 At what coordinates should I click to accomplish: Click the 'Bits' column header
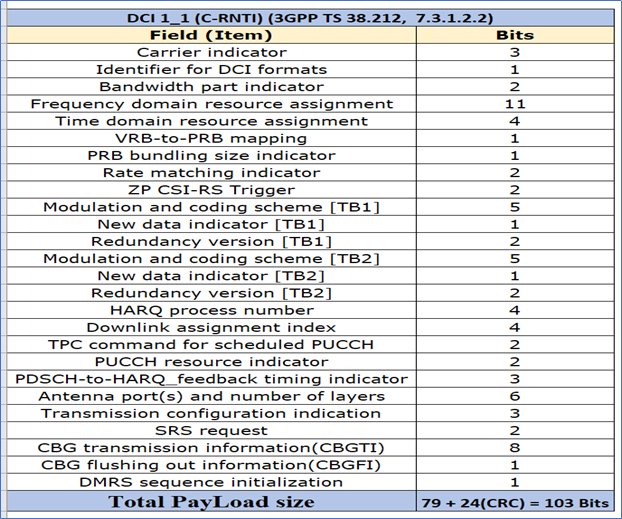coord(515,35)
